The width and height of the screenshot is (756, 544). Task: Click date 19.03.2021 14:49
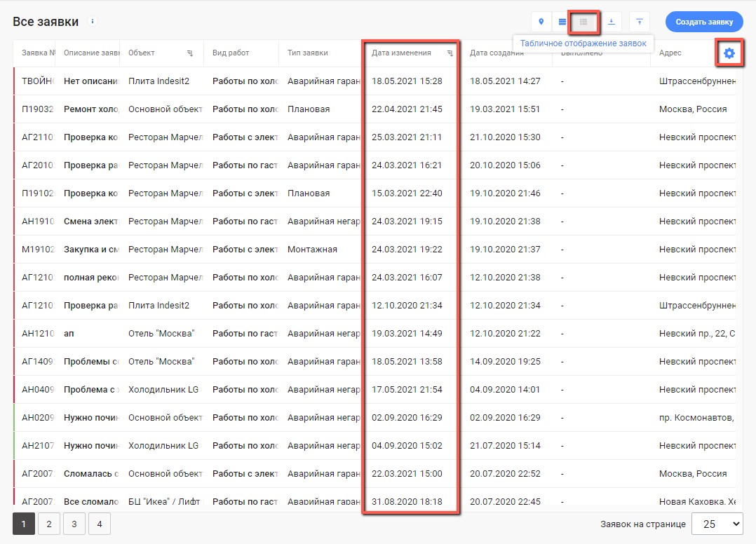coord(407,334)
